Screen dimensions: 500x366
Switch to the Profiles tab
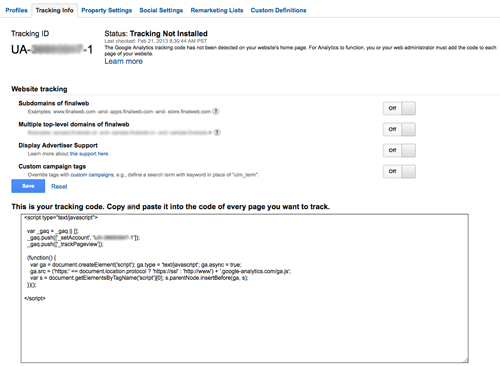pos(16,10)
